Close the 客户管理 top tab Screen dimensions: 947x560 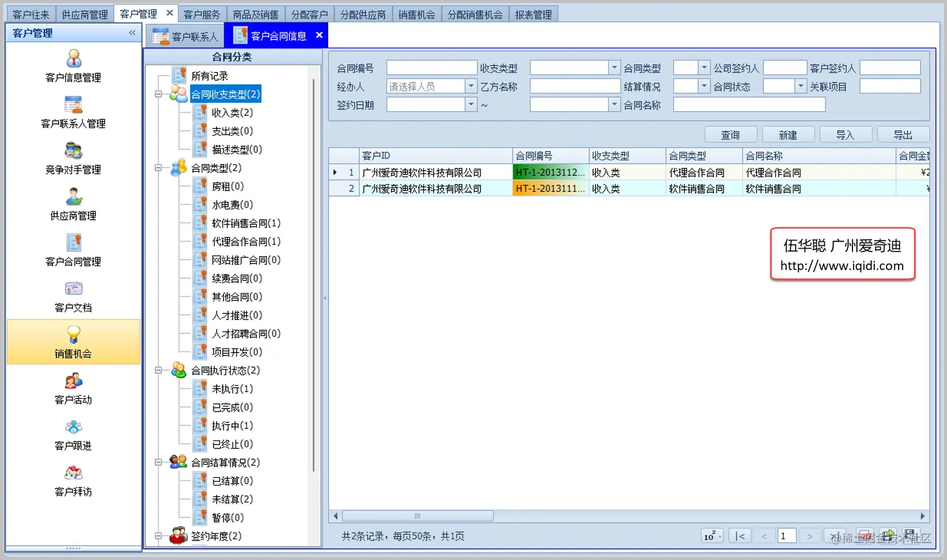tap(169, 13)
